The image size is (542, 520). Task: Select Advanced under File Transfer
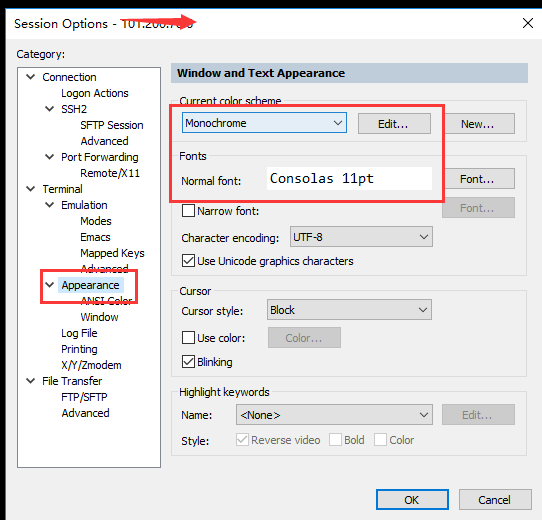point(85,413)
